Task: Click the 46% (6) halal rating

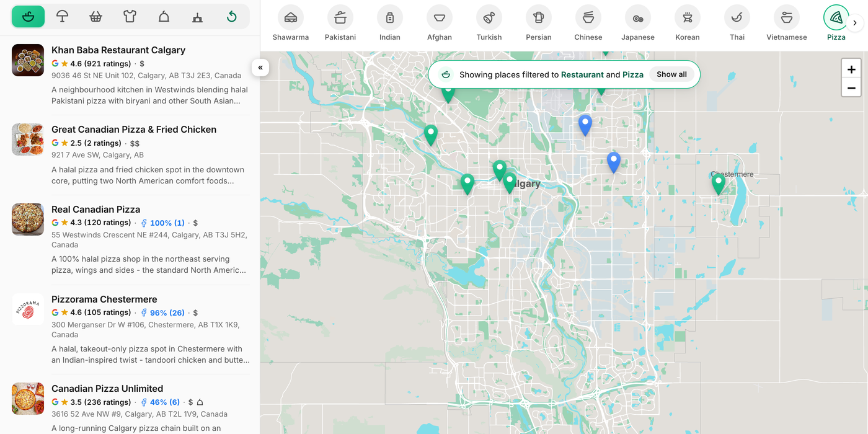Action: tap(161, 402)
